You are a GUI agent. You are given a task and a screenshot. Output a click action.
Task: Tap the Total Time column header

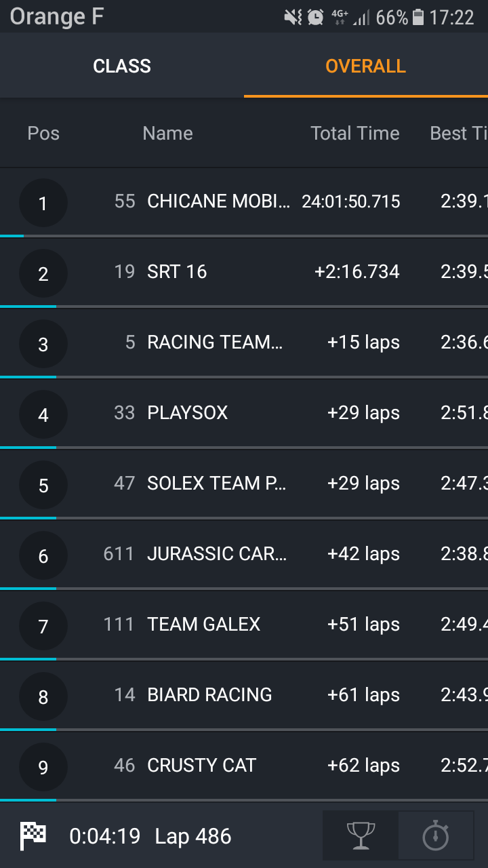[354, 133]
